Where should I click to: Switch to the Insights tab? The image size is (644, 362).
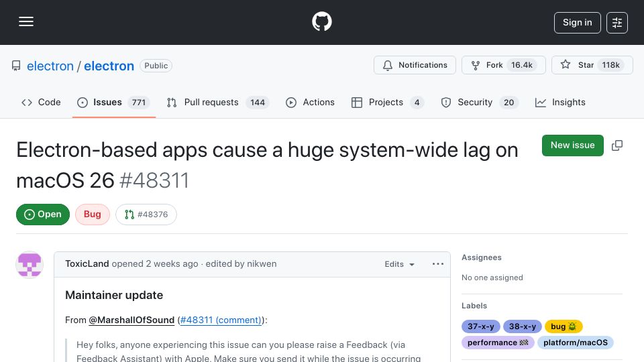[560, 102]
